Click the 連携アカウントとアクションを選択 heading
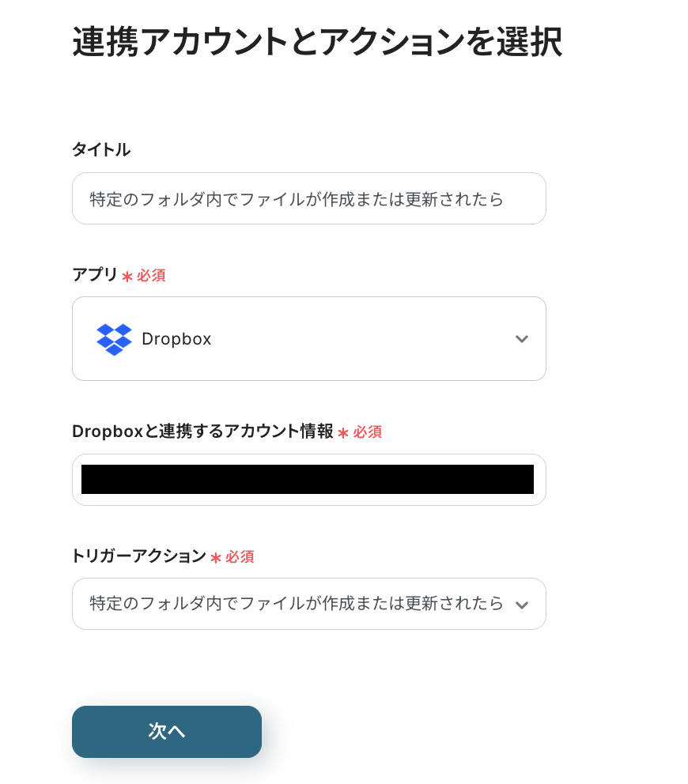 317,42
